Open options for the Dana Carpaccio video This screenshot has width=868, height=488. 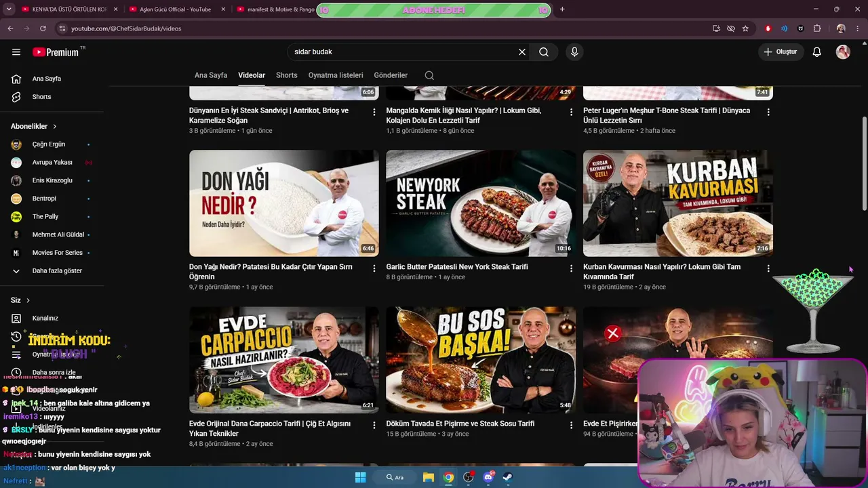point(374,426)
